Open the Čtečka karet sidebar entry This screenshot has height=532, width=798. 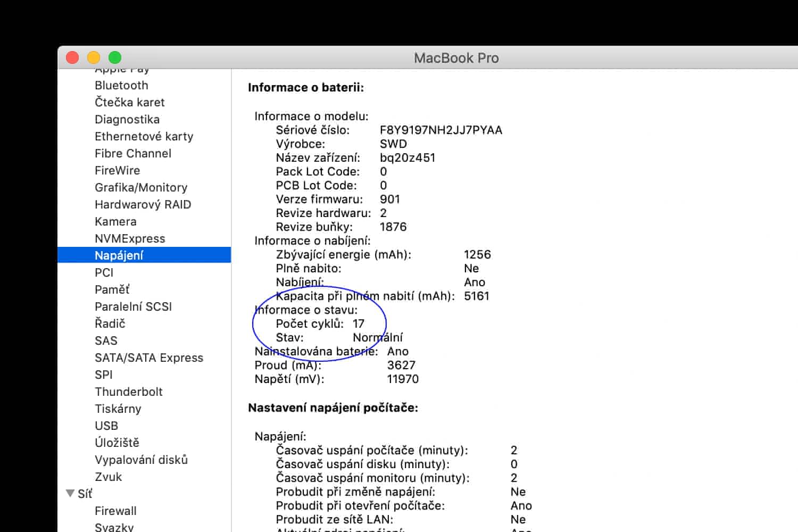[130, 102]
